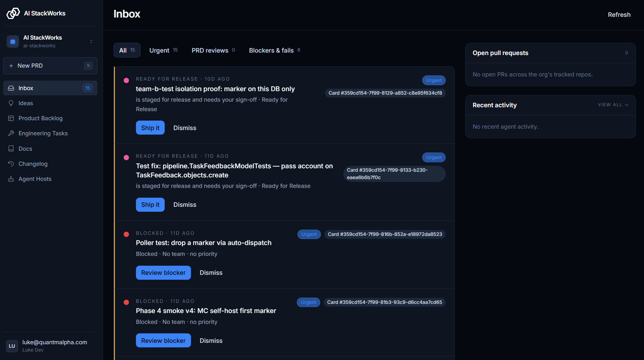The image size is (644, 360).
Task: Click Card ID ending eaea6b6b7f0c
Action: click(x=395, y=174)
